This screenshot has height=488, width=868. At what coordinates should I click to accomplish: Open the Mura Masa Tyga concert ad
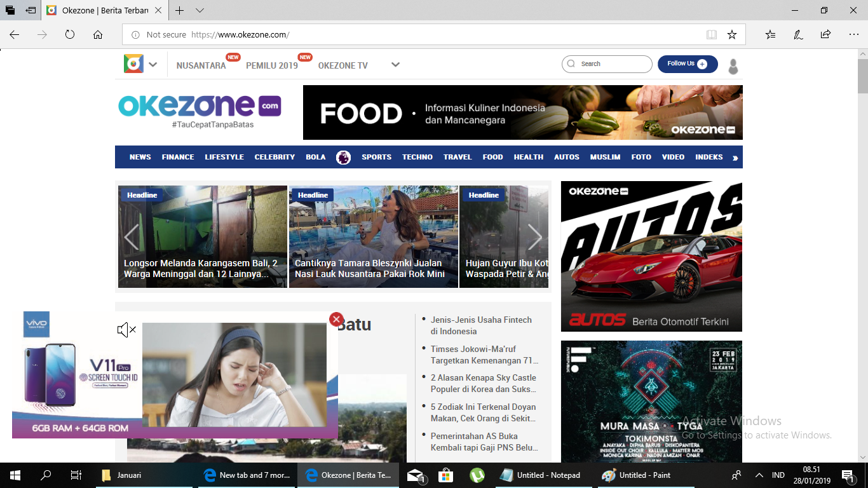click(x=651, y=402)
